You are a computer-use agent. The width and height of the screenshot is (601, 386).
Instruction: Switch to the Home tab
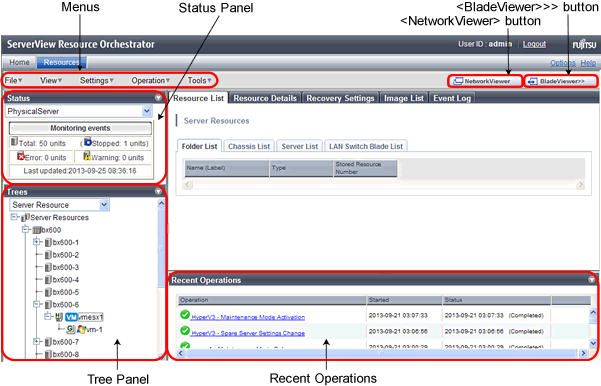click(x=19, y=62)
